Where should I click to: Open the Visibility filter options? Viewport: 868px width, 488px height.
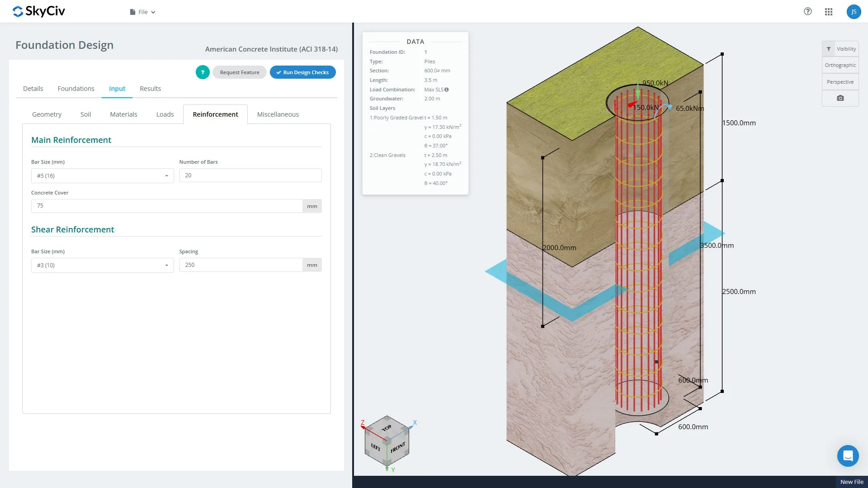click(840, 49)
